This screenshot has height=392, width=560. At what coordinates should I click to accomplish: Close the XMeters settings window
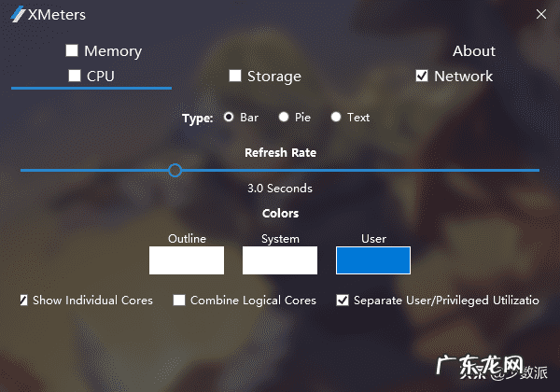point(541,14)
